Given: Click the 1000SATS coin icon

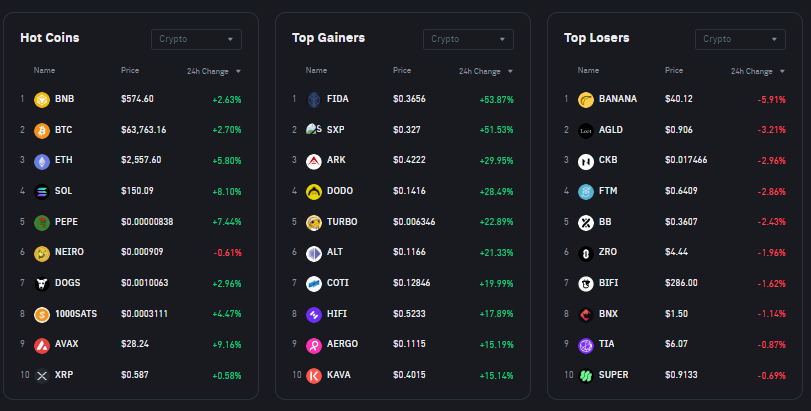Looking at the screenshot, I should (42, 314).
